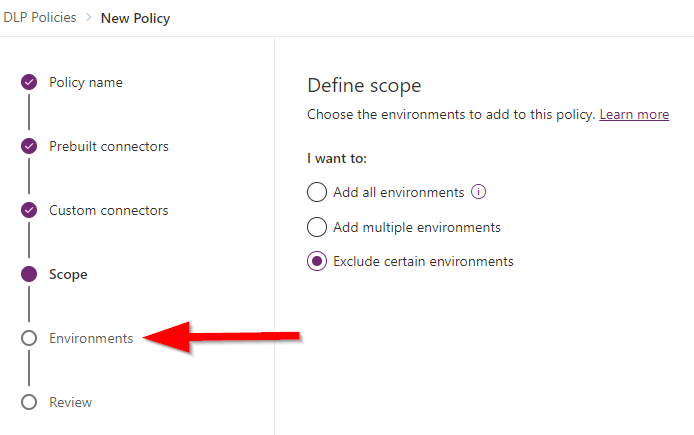Click breadcrumb chevron after DLP Policies

click(x=89, y=17)
